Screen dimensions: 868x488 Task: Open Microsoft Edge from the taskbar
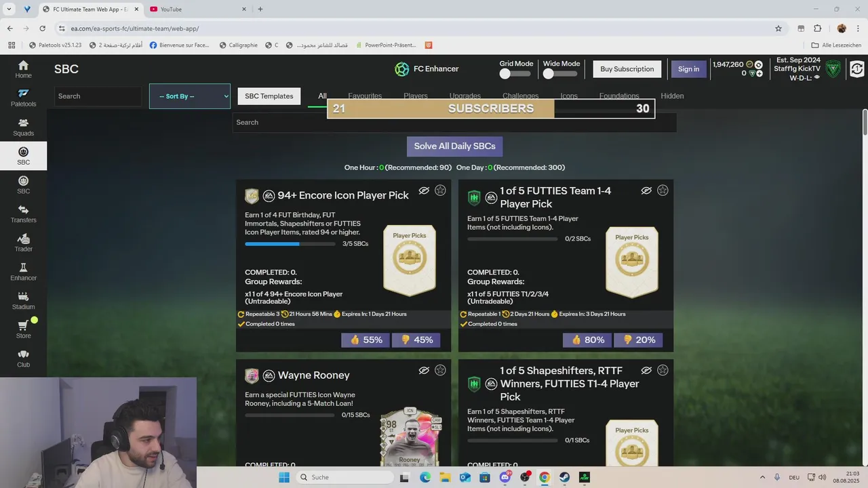[x=425, y=477]
